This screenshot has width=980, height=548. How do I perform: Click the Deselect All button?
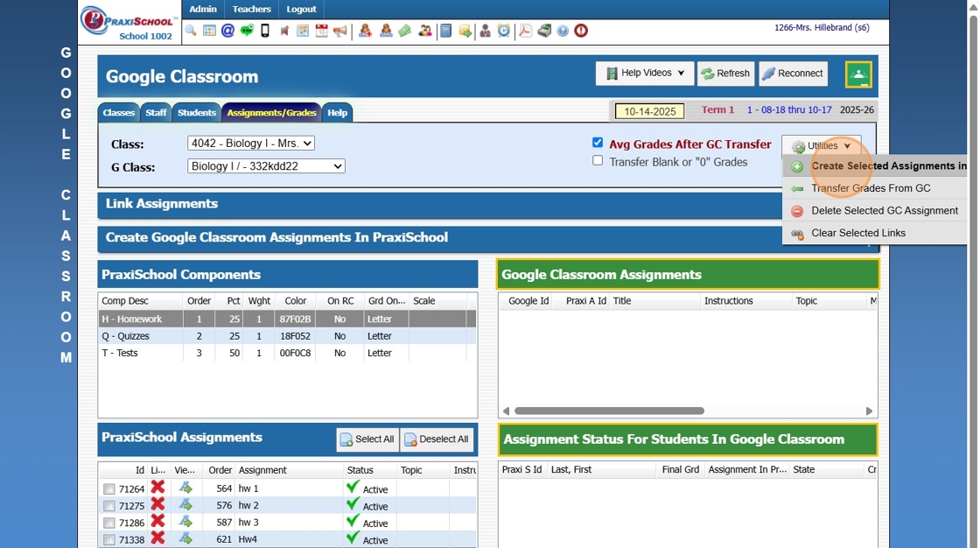point(437,439)
